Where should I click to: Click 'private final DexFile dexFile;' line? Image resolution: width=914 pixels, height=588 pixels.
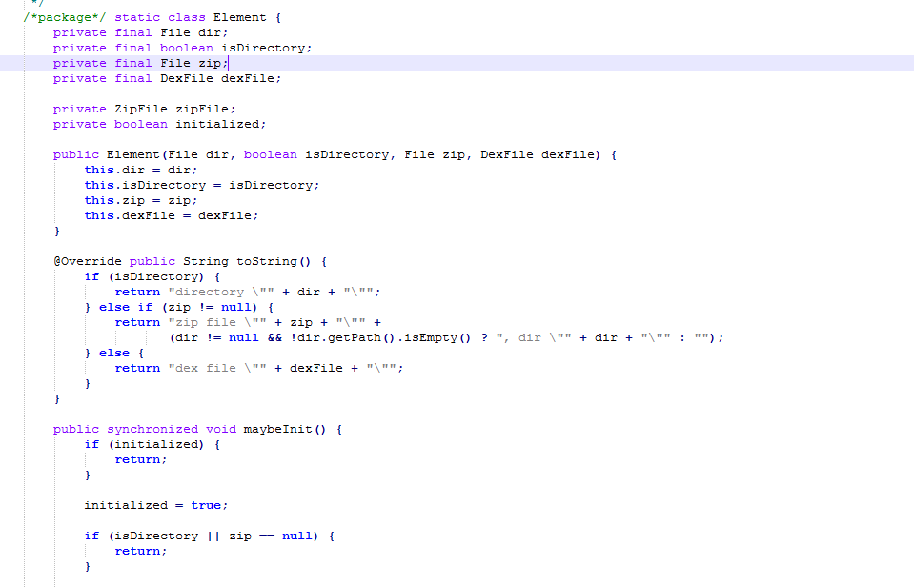pyautogui.click(x=168, y=78)
